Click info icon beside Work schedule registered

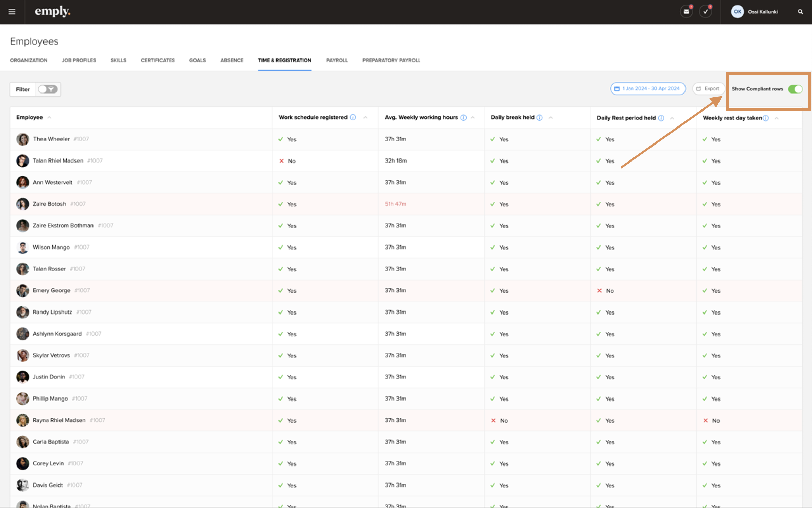tap(353, 117)
